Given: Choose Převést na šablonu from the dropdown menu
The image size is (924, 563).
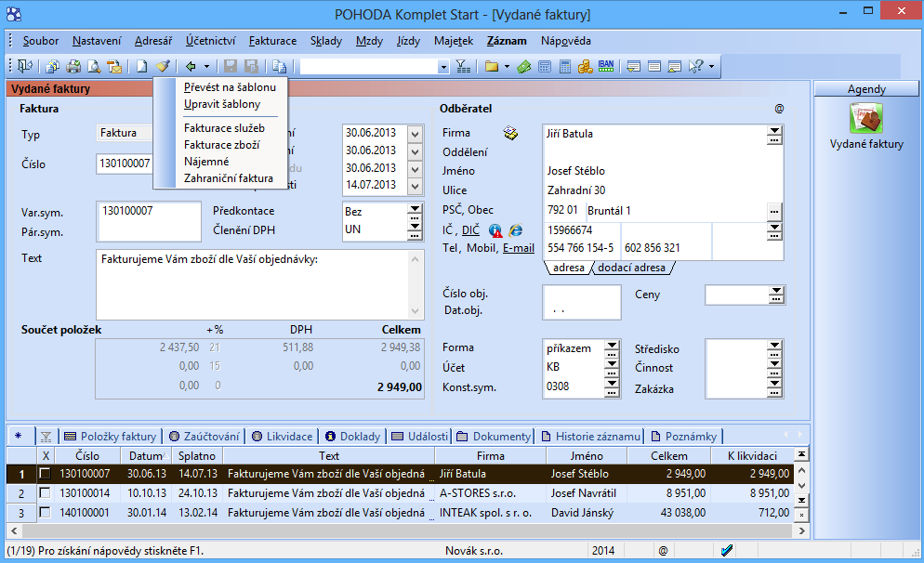Looking at the screenshot, I should [x=230, y=87].
